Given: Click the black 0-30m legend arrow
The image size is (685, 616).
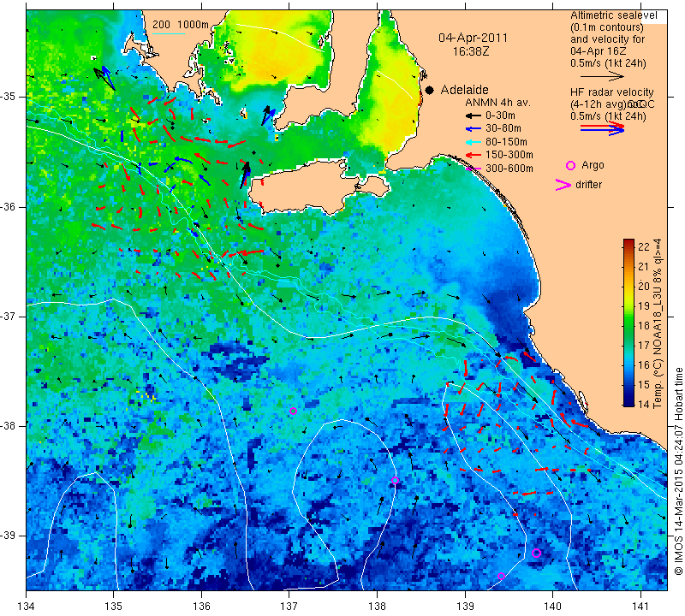Looking at the screenshot, I should click(x=473, y=115).
